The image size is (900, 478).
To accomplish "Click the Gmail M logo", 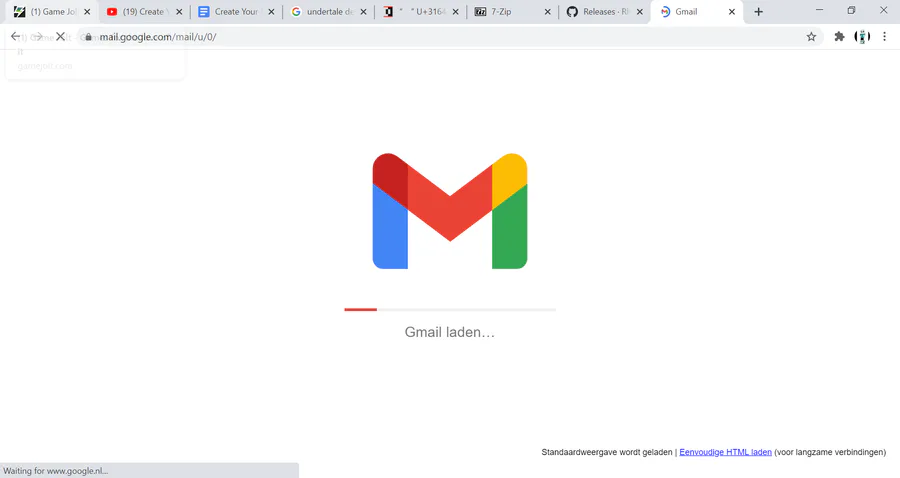I will coord(450,211).
